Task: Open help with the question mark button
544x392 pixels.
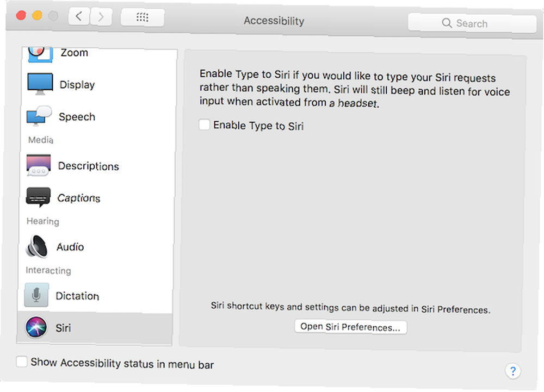Action: click(513, 371)
